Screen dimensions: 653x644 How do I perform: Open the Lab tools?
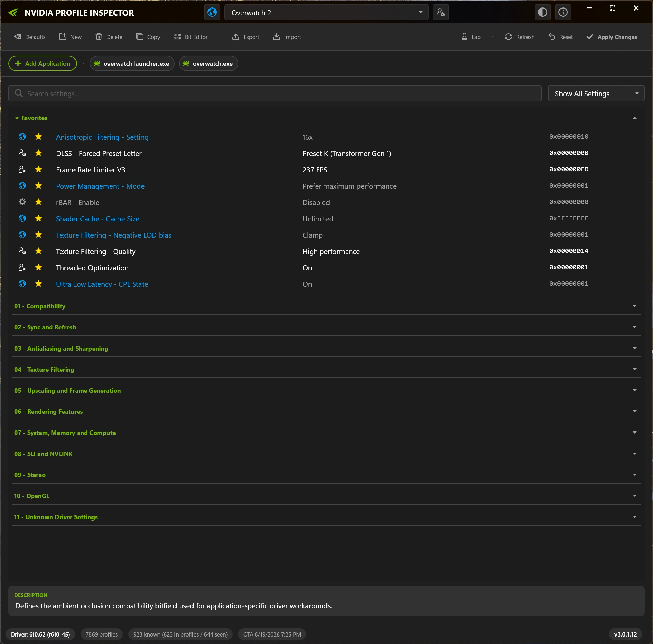(x=471, y=37)
